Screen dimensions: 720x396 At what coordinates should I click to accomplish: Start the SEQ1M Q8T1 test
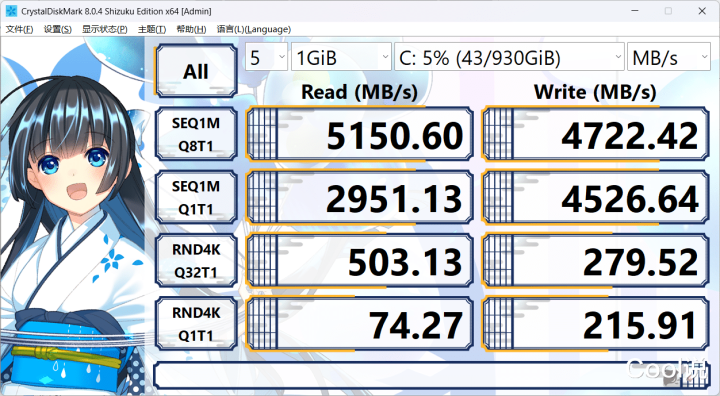[x=196, y=134]
